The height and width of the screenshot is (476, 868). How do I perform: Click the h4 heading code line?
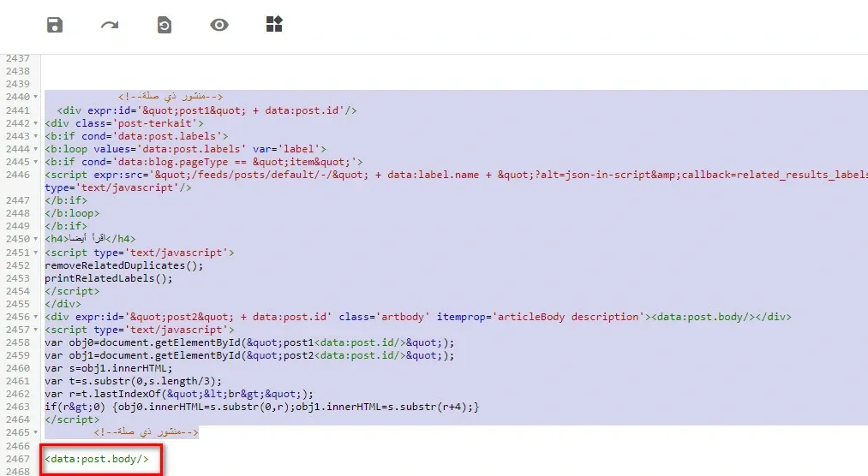point(90,239)
